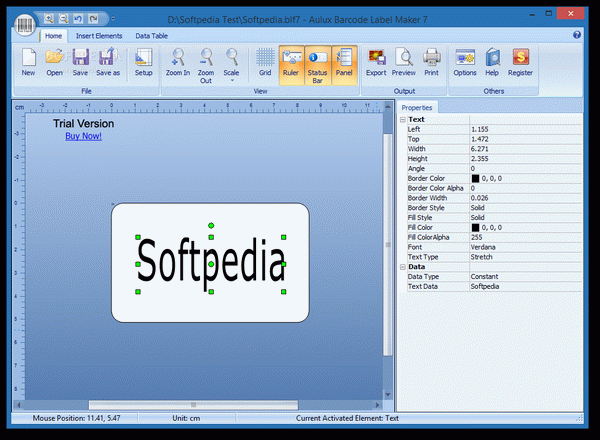Collapse the Data property group
This screenshot has height=440, width=600.
(x=403, y=267)
